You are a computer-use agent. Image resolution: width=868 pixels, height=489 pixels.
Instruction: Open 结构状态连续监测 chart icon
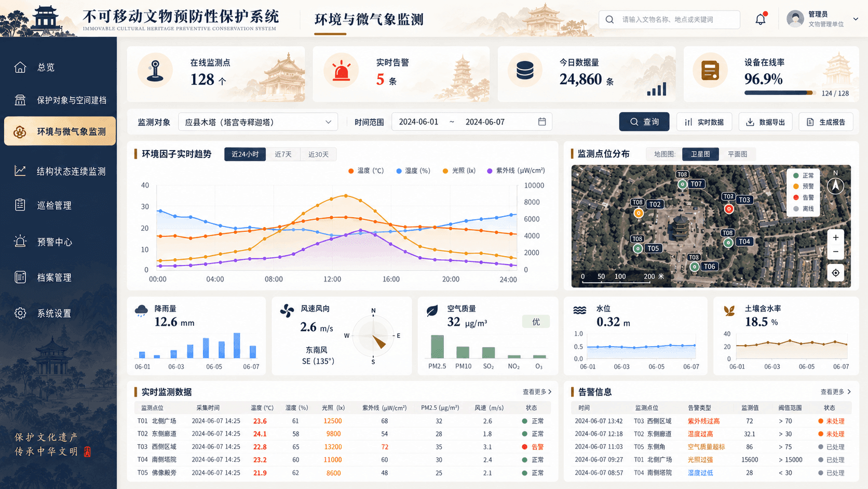tap(20, 171)
